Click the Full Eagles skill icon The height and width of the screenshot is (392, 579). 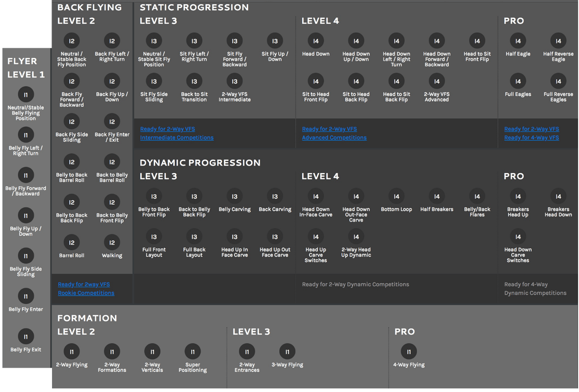click(x=518, y=81)
